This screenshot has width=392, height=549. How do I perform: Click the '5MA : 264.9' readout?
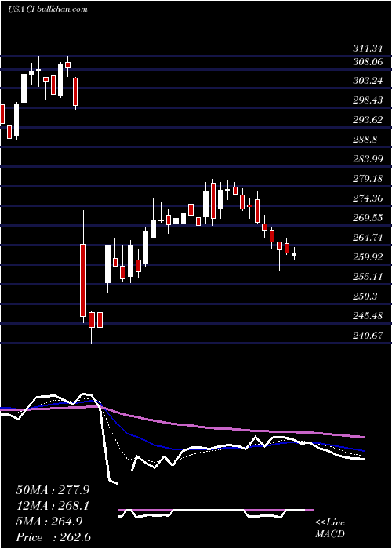pos(49,522)
